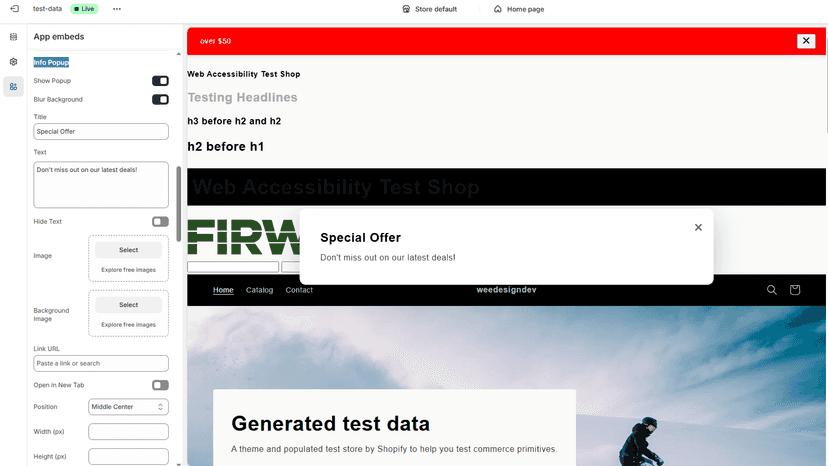
Task: Close the Special Offer popup
Action: pyautogui.click(x=698, y=227)
